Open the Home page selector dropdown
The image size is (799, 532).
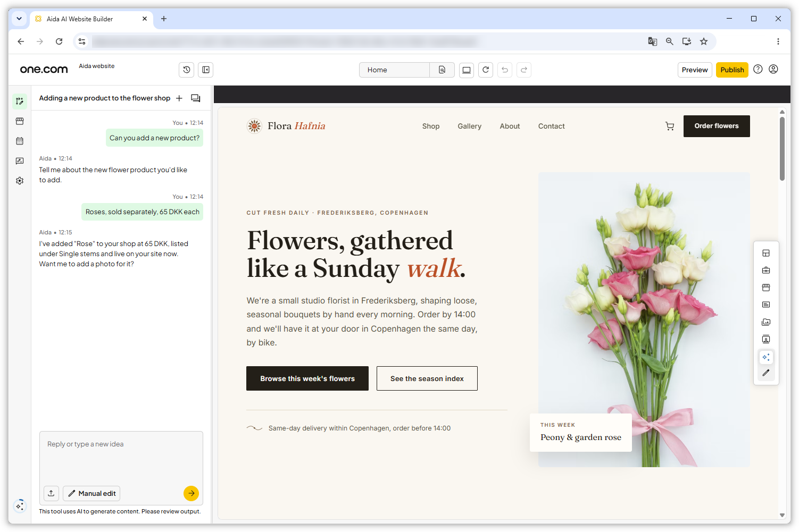(x=394, y=70)
